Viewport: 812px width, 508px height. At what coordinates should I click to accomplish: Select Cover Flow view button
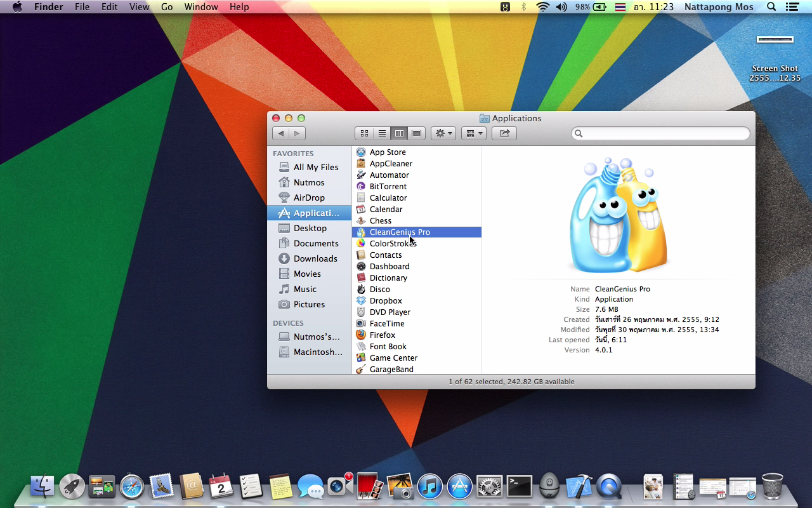417,133
